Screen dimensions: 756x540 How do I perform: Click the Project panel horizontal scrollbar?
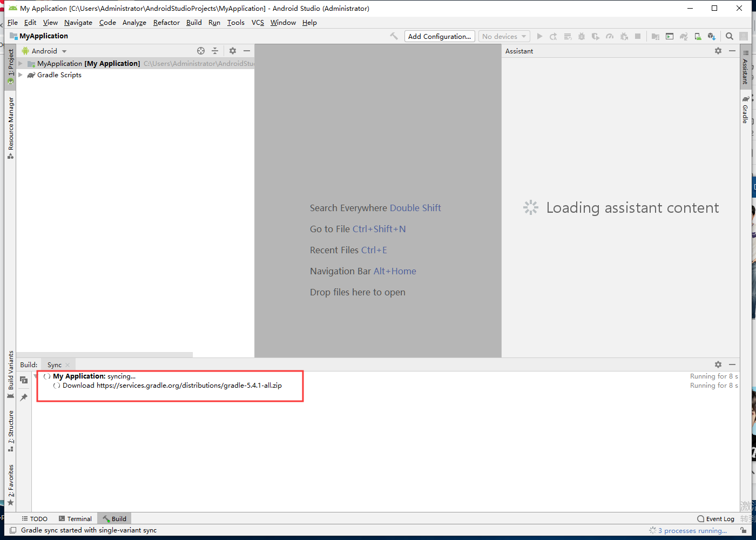(x=104, y=355)
